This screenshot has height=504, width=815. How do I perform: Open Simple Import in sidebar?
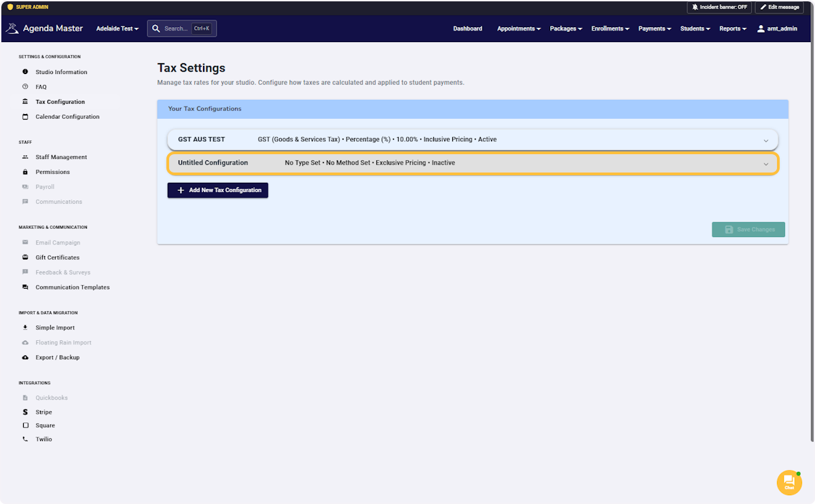click(x=55, y=327)
